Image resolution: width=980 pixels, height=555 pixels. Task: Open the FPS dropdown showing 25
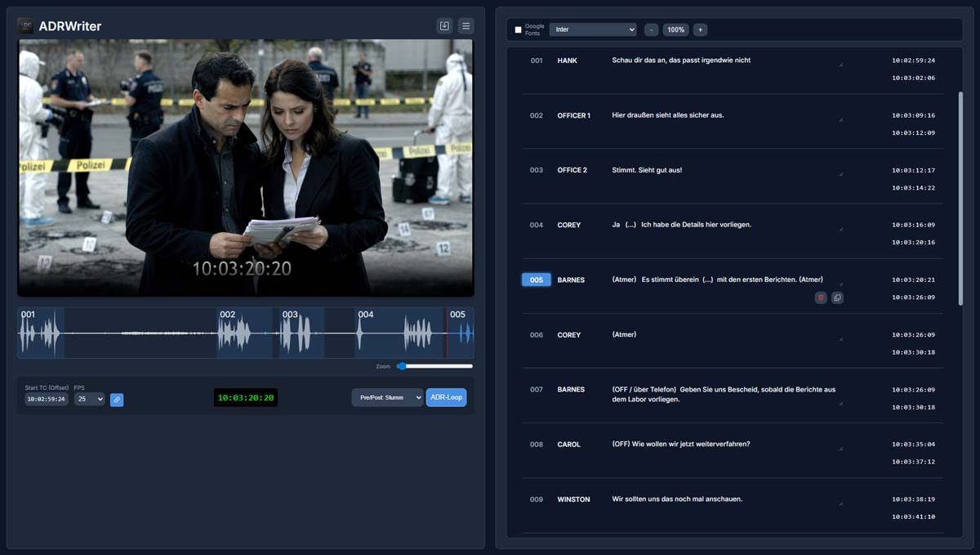89,399
